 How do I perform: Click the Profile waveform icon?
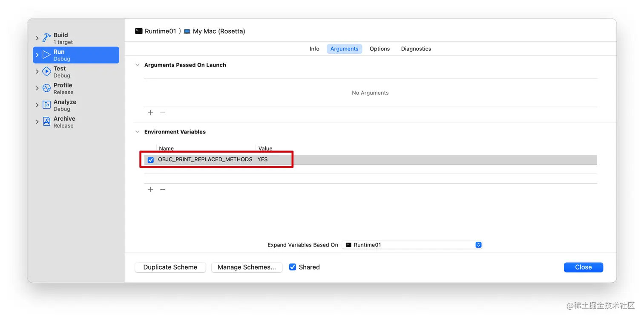point(46,88)
